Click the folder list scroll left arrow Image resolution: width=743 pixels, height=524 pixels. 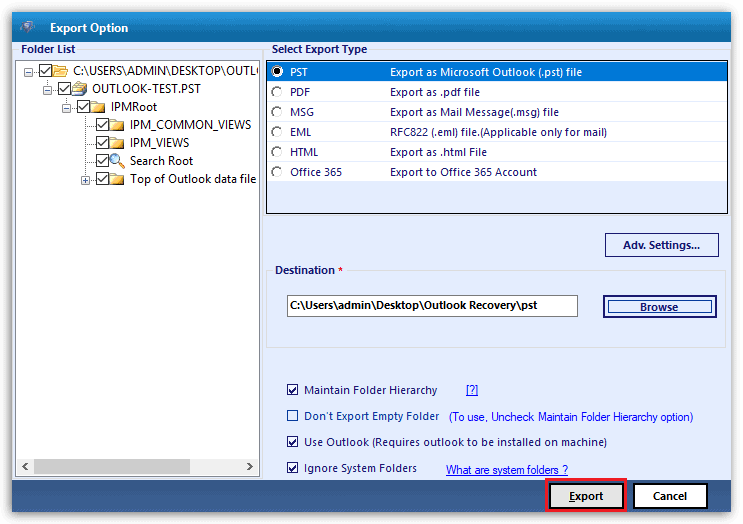coord(25,467)
